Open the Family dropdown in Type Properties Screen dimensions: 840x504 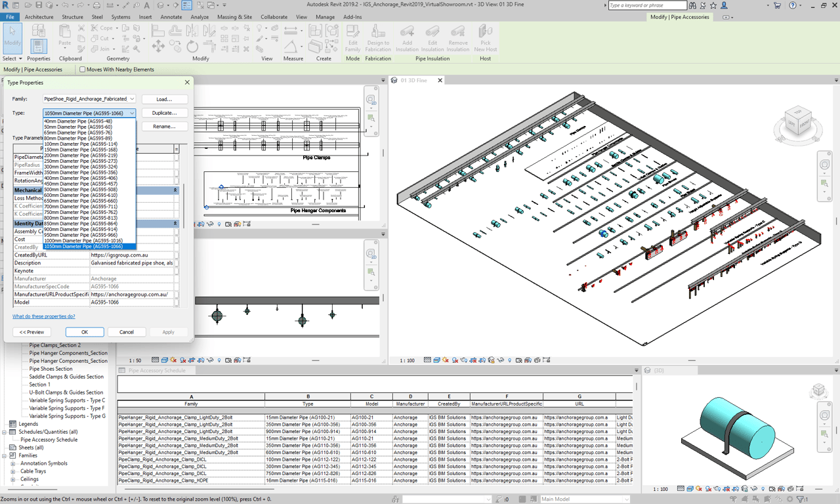coord(132,99)
